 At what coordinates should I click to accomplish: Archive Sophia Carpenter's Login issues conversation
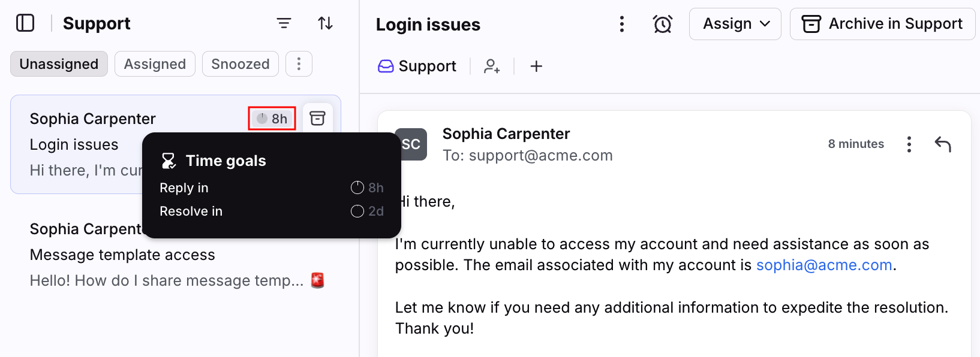pos(317,118)
